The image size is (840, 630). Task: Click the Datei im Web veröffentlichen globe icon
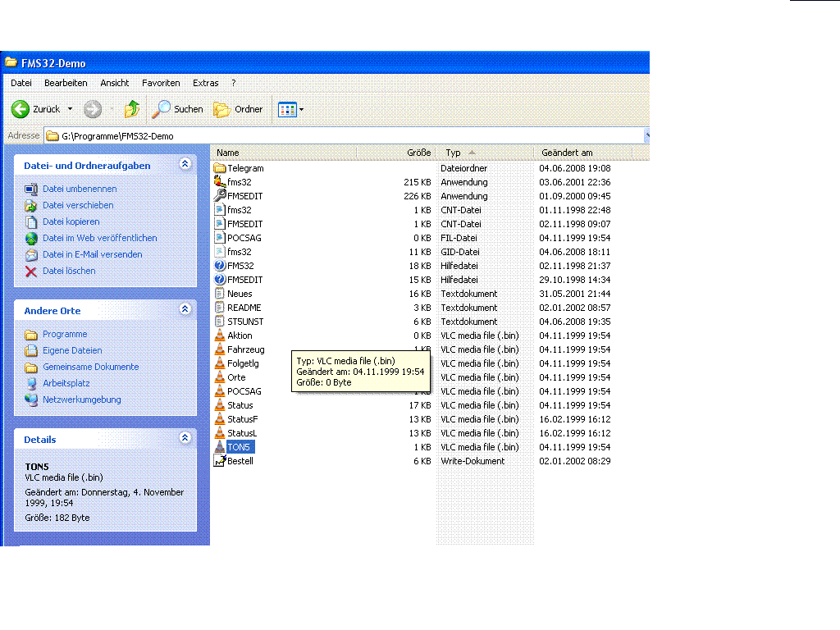[x=31, y=239]
